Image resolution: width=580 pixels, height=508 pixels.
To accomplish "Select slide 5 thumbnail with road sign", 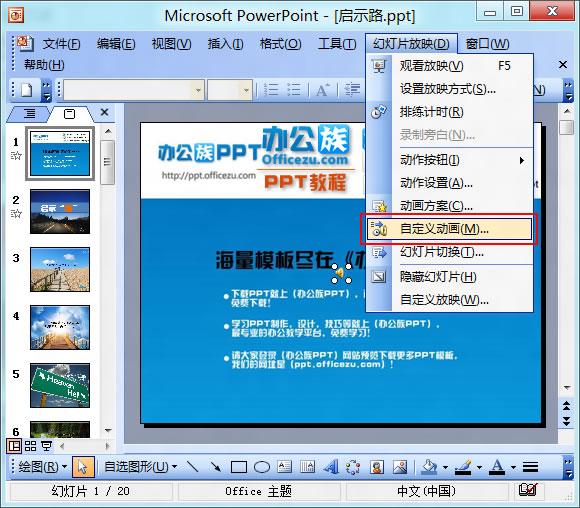I will [x=60, y=386].
